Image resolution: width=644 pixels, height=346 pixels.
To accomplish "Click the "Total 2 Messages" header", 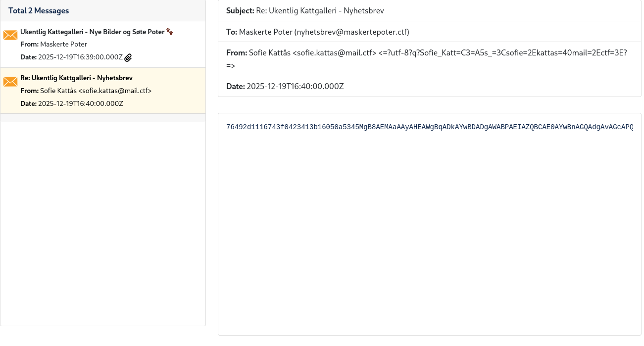I will (39, 11).
